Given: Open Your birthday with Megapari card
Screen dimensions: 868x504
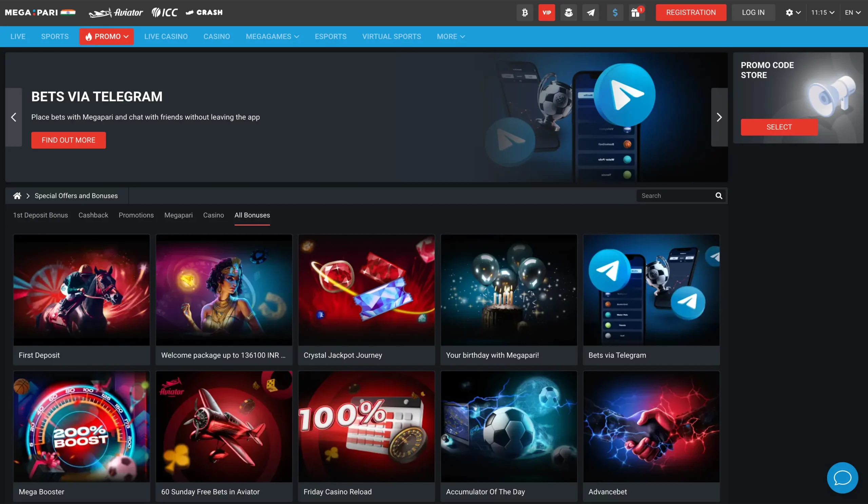Looking at the screenshot, I should [508, 300].
